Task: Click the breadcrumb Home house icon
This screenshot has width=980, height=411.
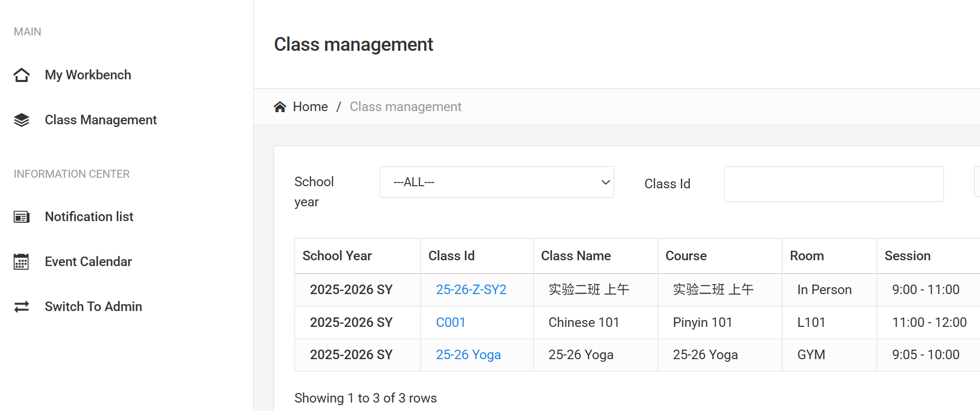Action: coord(280,107)
